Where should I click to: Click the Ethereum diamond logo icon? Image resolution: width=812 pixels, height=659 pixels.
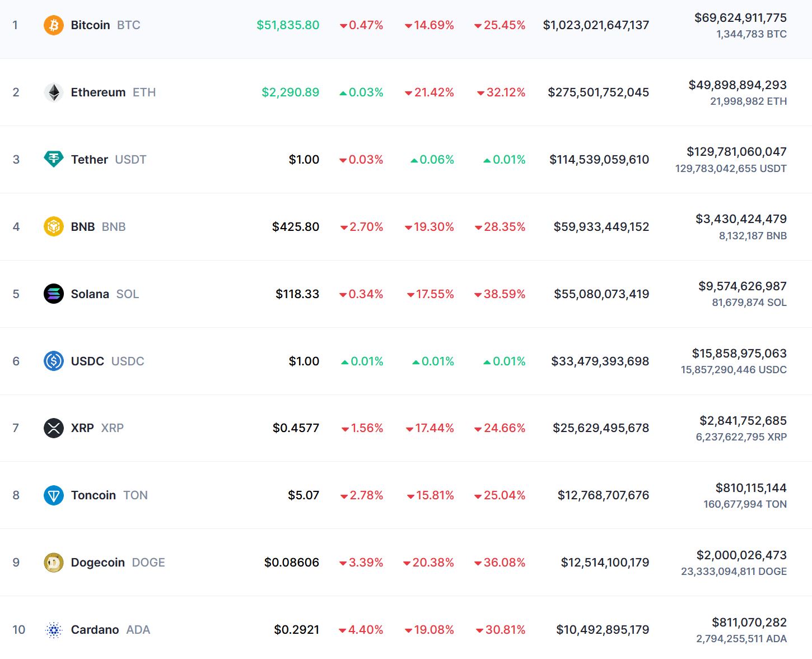[x=54, y=92]
